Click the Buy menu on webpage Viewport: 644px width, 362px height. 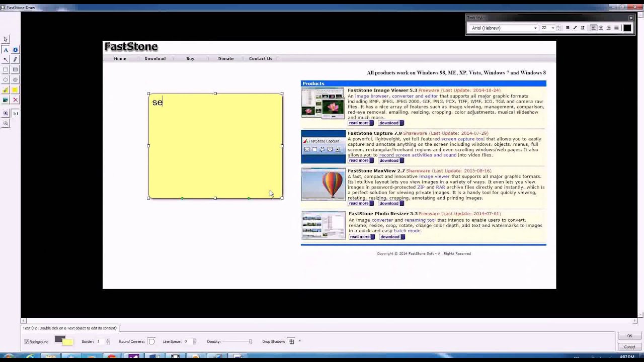[190, 59]
